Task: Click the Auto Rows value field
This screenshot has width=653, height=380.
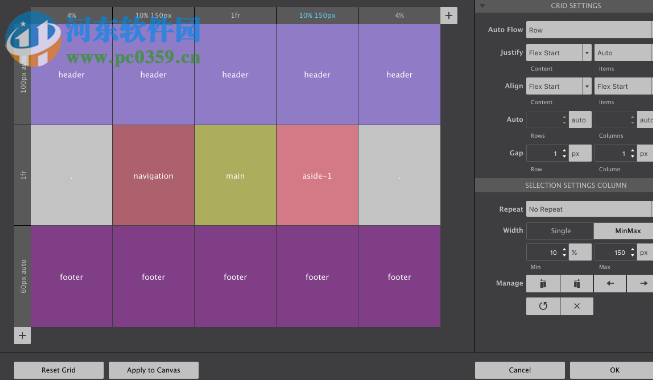Action: [x=543, y=120]
